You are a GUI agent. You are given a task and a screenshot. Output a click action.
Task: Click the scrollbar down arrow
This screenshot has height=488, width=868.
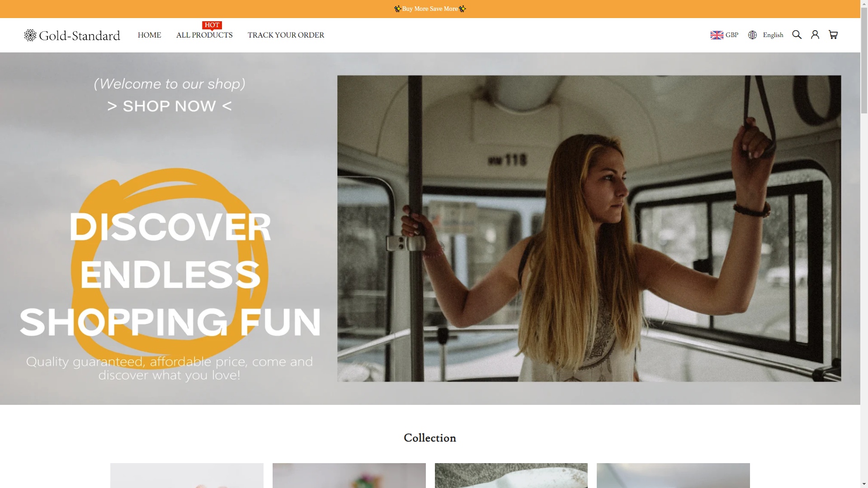(x=864, y=484)
